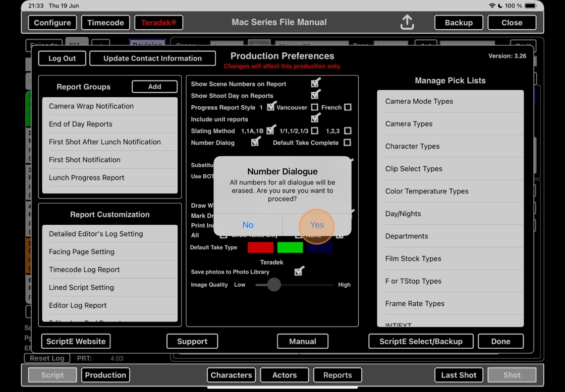Tap the Backup button
The width and height of the screenshot is (565, 392).
click(x=459, y=23)
